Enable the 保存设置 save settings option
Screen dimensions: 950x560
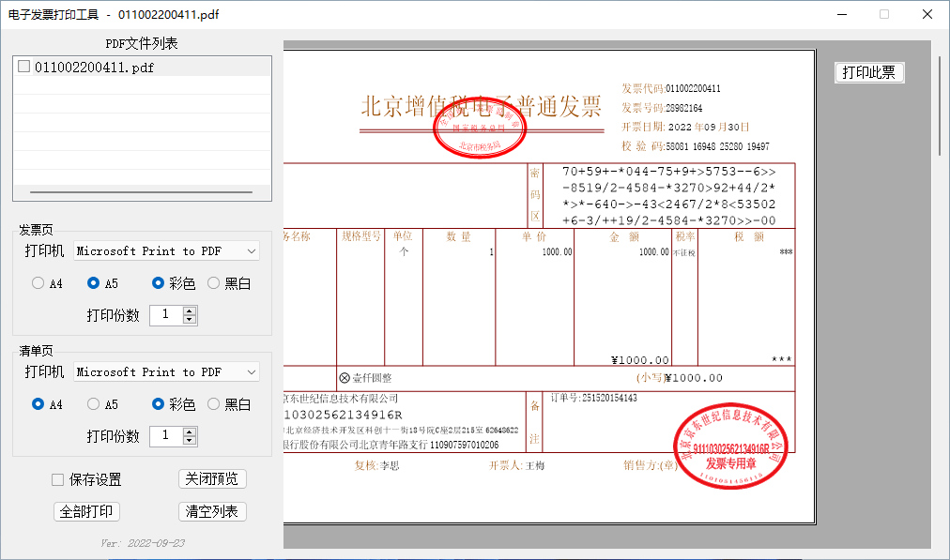point(58,479)
